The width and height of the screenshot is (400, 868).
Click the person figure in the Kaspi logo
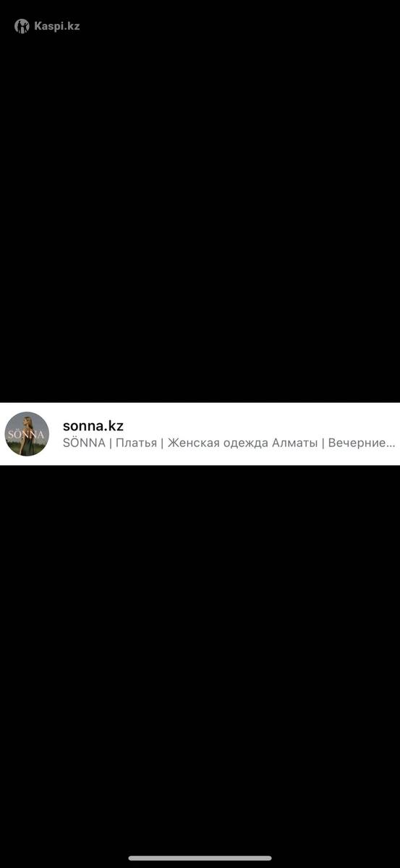(22, 27)
